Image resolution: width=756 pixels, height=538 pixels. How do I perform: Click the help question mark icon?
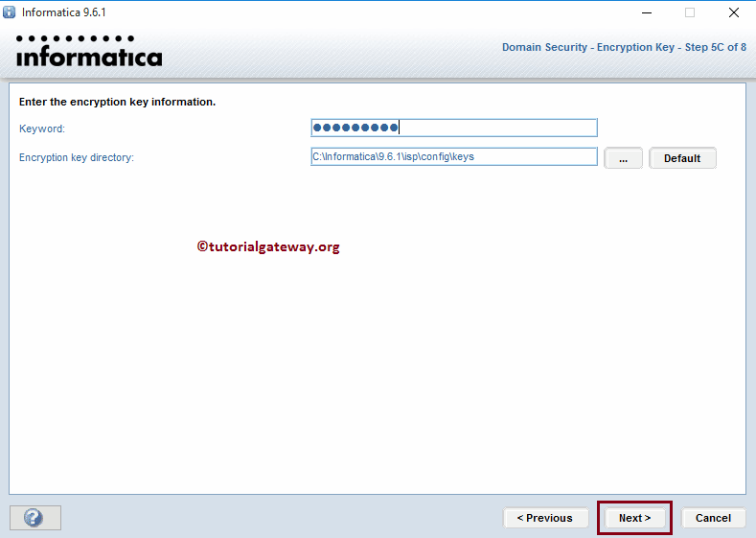(x=35, y=518)
